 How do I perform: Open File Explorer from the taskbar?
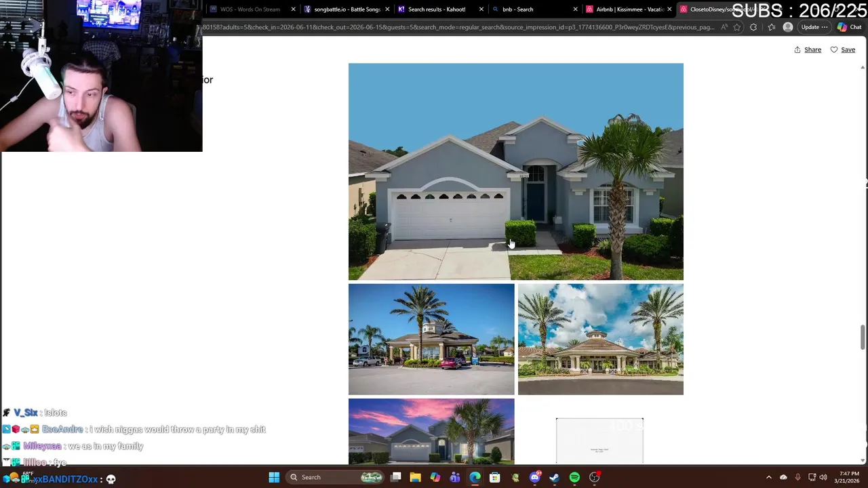coord(416,477)
